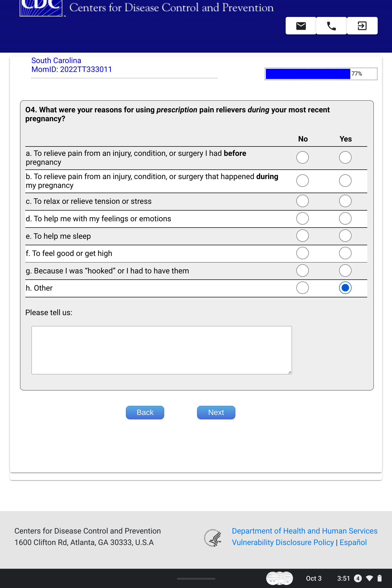Open the Department of Health and Human Services link
This screenshot has height=588, width=392.
[x=304, y=531]
